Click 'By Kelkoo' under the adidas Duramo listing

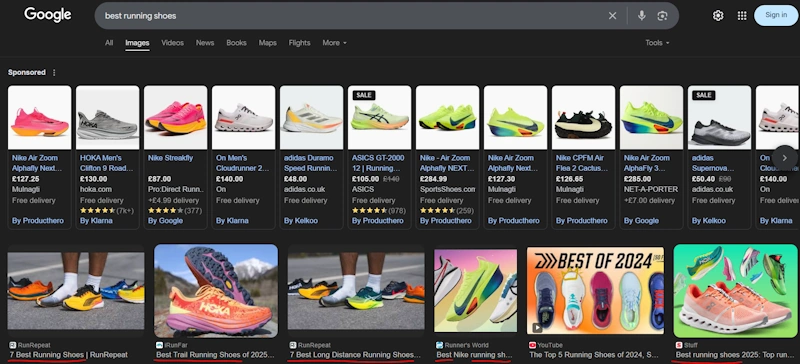tap(301, 221)
